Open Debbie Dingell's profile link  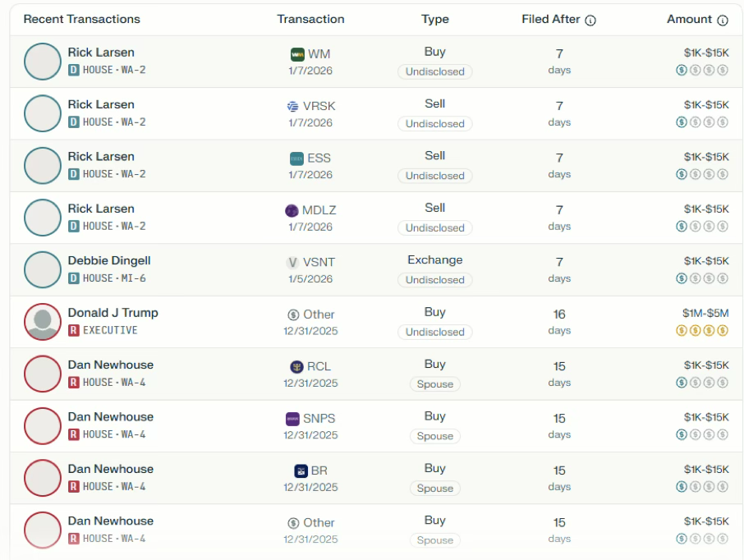click(x=109, y=260)
